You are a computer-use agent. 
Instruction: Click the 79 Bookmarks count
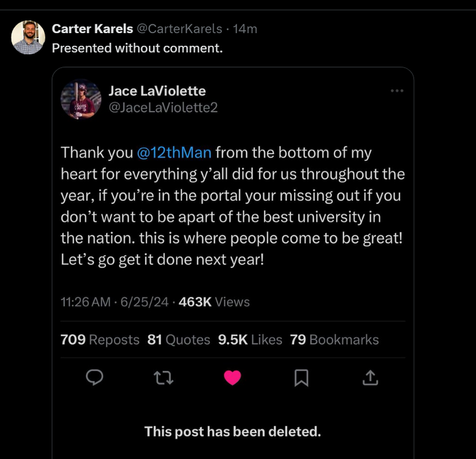tap(334, 340)
